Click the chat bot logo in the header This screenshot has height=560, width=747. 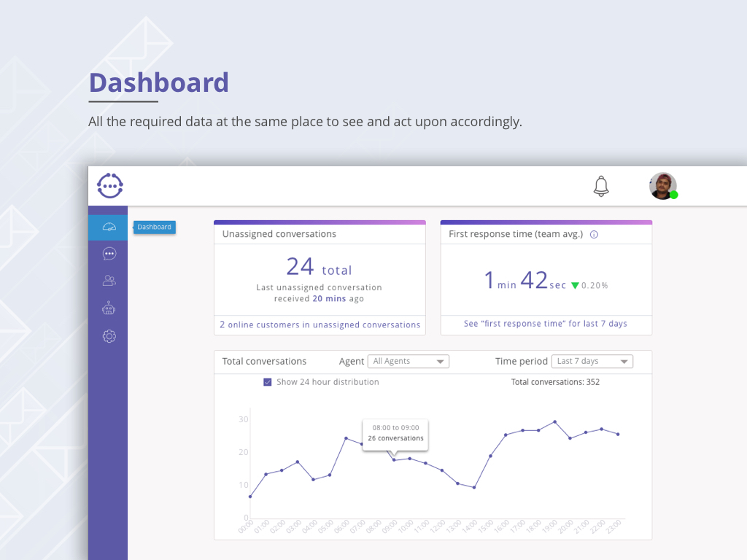click(x=110, y=186)
